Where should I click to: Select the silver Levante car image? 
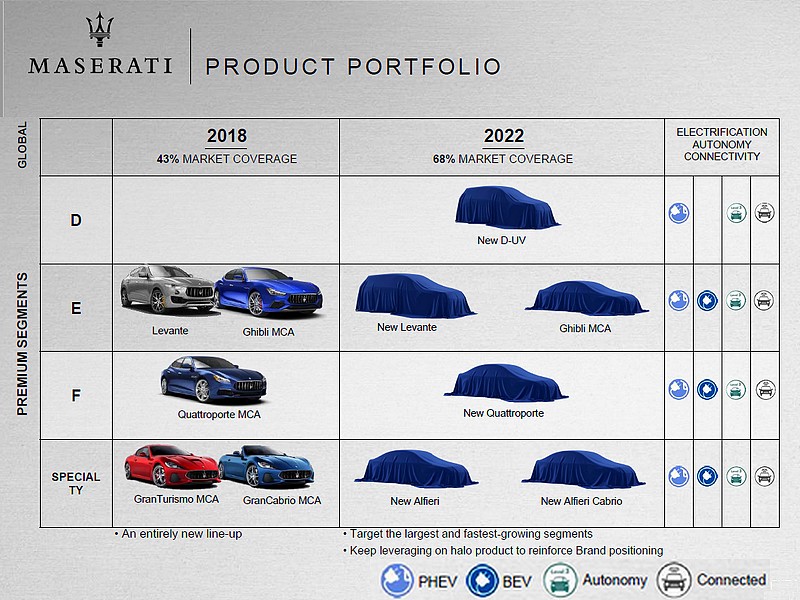coord(167,288)
